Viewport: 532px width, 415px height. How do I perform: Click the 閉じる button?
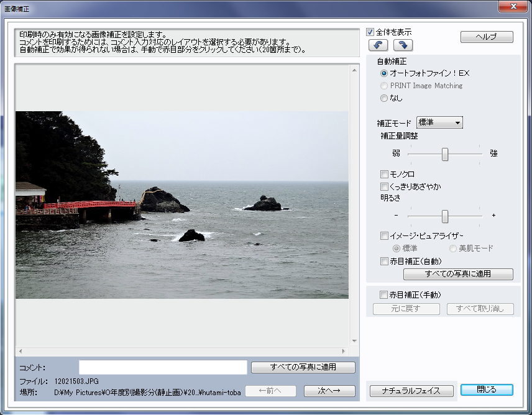point(487,390)
